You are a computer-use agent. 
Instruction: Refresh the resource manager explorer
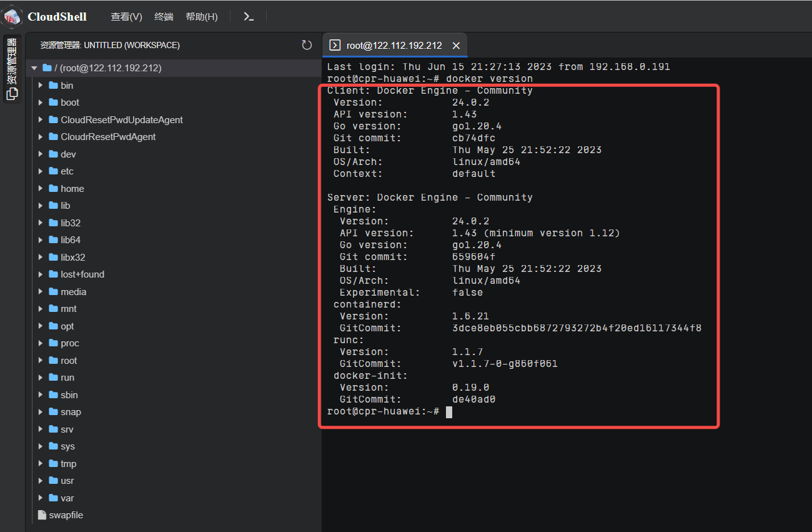click(x=307, y=45)
